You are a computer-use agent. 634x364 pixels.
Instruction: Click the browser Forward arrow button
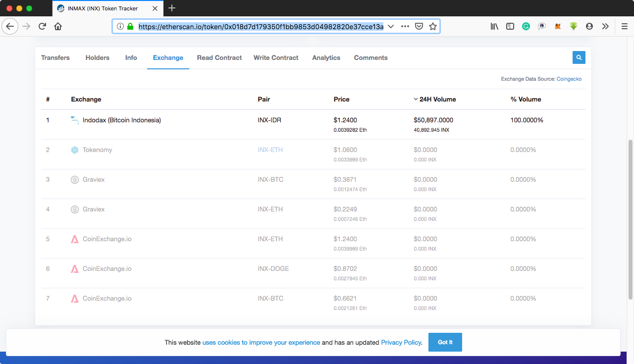(x=27, y=26)
